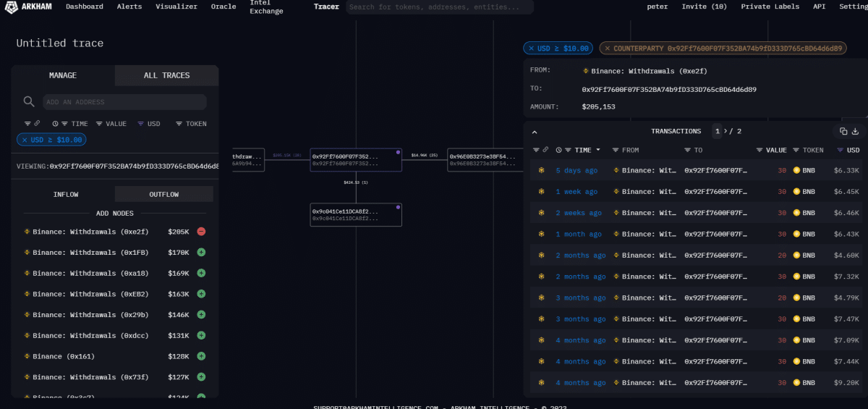
Task: Click the search magnifier in Manage panel
Action: (29, 102)
